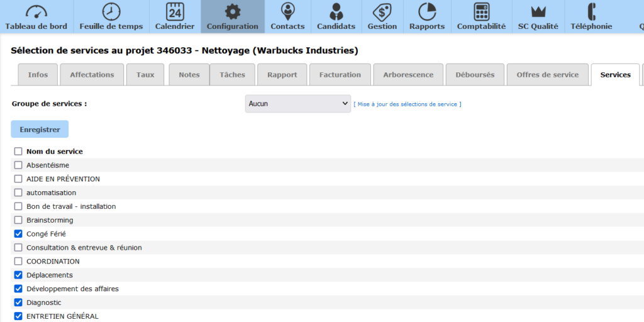Open the Comptabilité calculator icon
Viewport: 644px width, 322px height.
(x=481, y=11)
